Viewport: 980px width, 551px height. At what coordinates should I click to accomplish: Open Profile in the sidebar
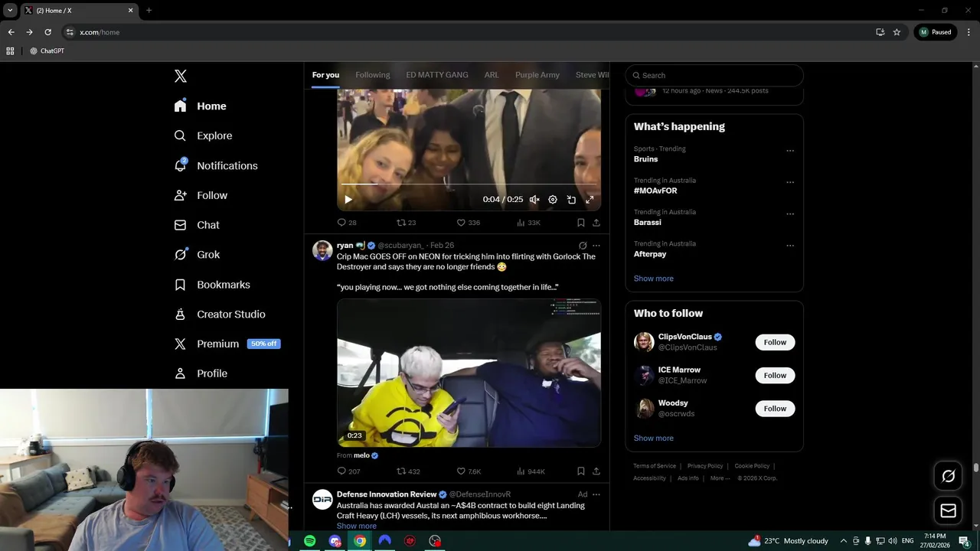(201, 373)
